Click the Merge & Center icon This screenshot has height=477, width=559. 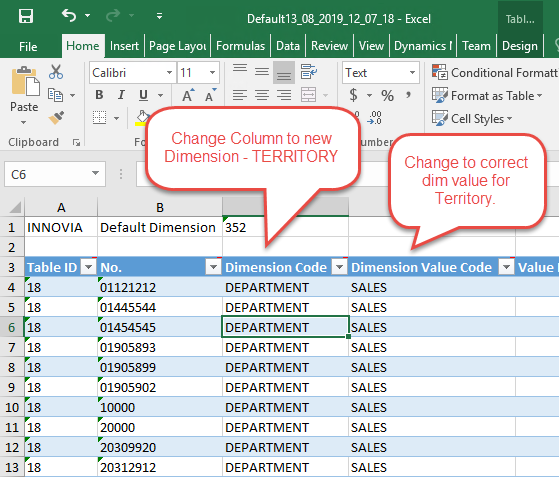point(308,95)
